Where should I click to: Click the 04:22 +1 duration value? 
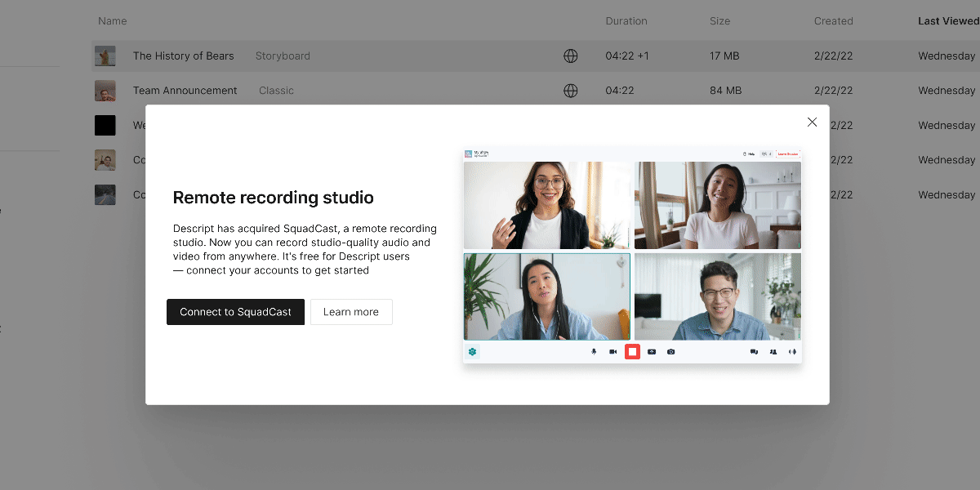[x=627, y=56]
